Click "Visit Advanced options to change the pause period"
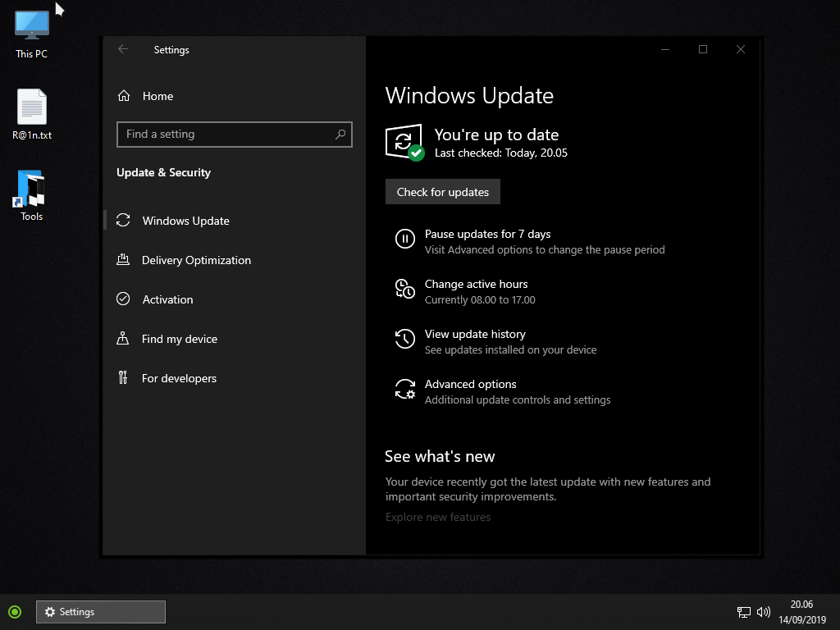This screenshot has width=840, height=630. pos(545,250)
